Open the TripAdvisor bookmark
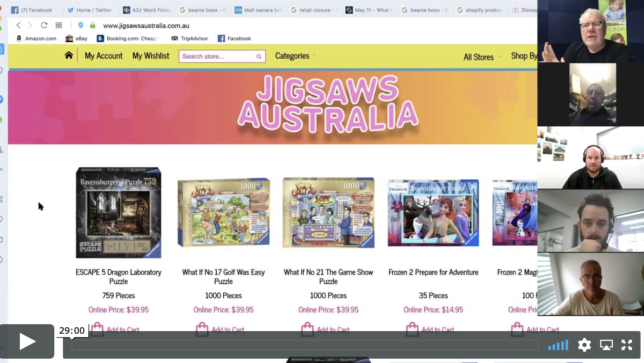The height and width of the screenshot is (363, 644). pyautogui.click(x=190, y=38)
